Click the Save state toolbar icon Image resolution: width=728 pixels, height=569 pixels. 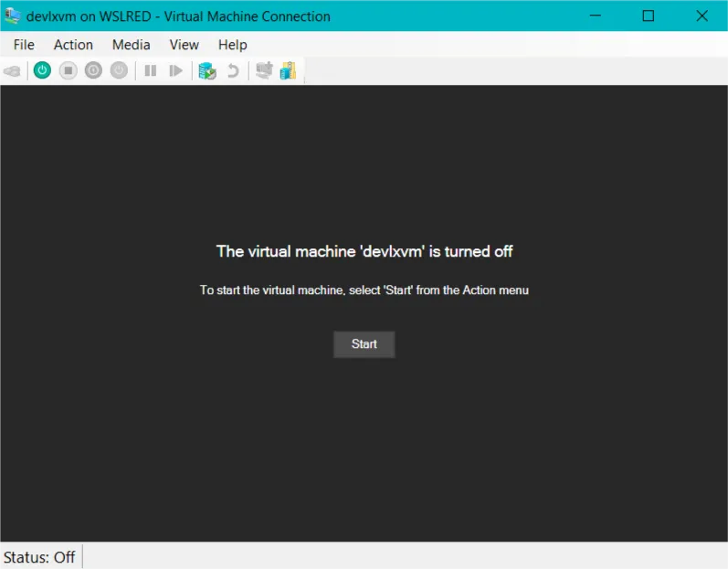(119, 71)
